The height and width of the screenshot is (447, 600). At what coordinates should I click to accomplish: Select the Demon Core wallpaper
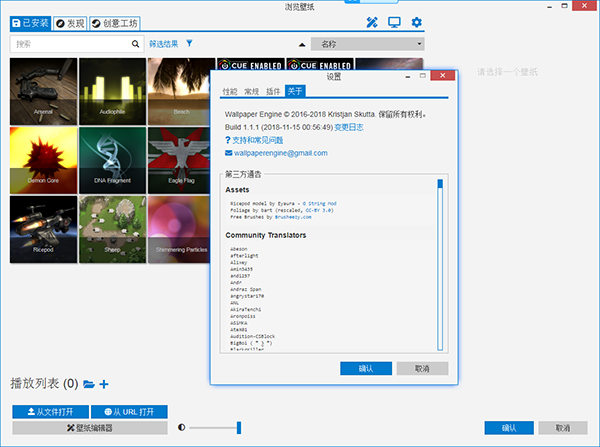[x=44, y=160]
